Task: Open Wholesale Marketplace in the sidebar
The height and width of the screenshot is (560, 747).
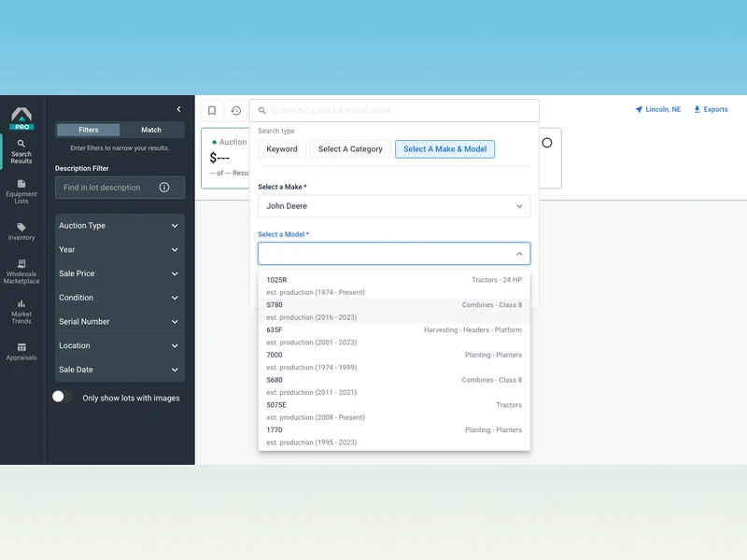Action: 21,272
